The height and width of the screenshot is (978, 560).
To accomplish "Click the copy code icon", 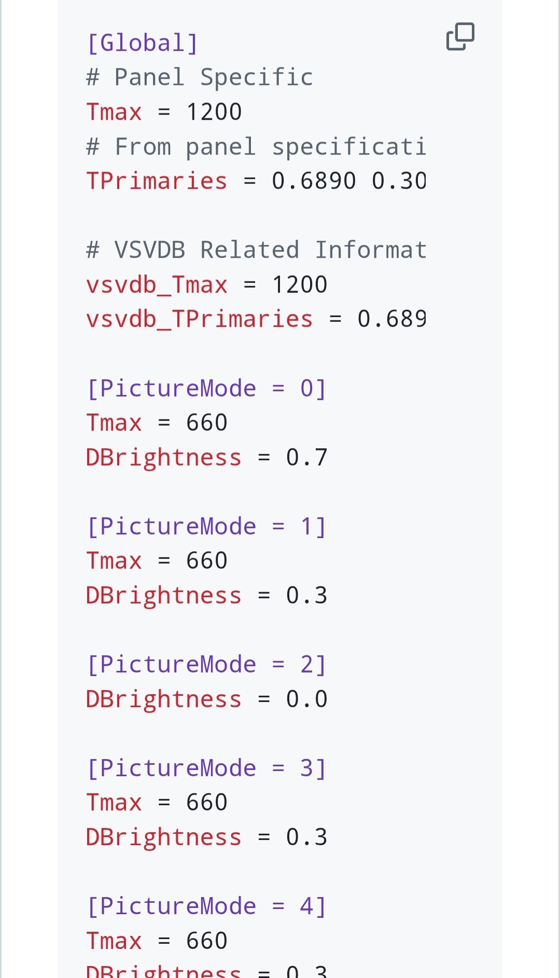I will pos(460,36).
